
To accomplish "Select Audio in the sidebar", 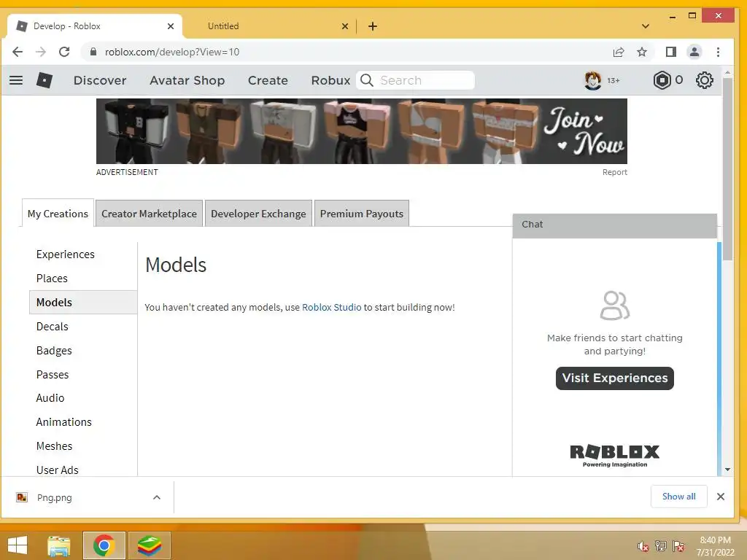I will (50, 397).
